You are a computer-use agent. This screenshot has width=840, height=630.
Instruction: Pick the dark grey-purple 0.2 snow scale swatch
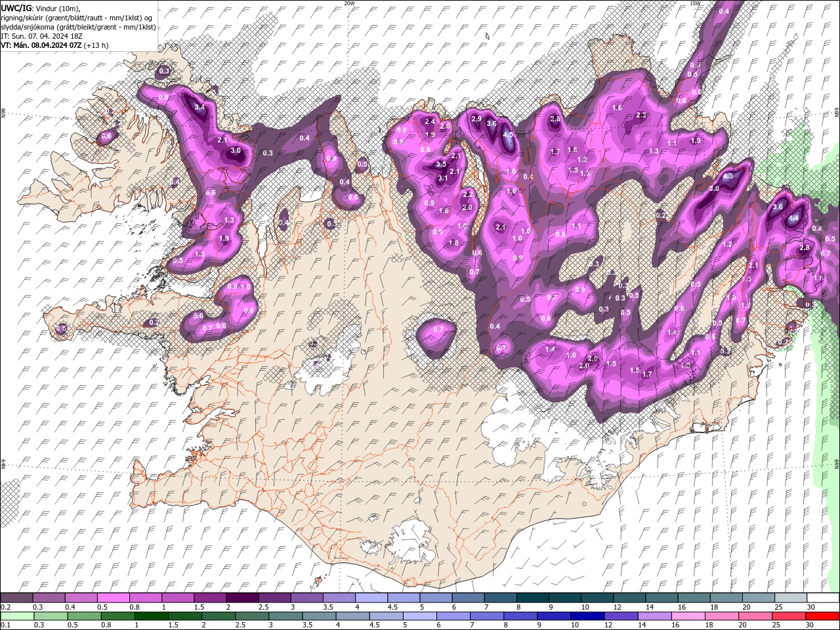click(x=16, y=598)
